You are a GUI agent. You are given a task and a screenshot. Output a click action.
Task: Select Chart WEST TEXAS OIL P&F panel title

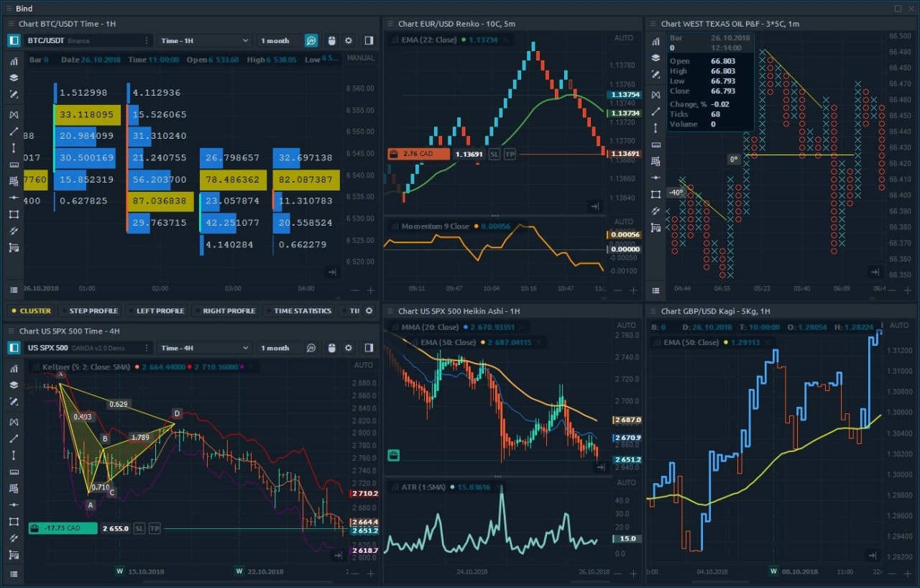coord(730,24)
